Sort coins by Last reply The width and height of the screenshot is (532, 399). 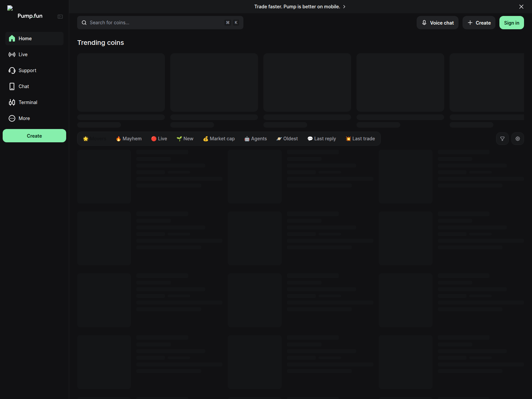tap(322, 139)
